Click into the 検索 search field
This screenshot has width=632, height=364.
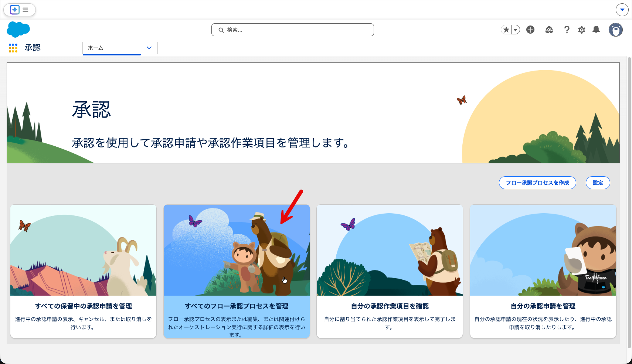[293, 30]
